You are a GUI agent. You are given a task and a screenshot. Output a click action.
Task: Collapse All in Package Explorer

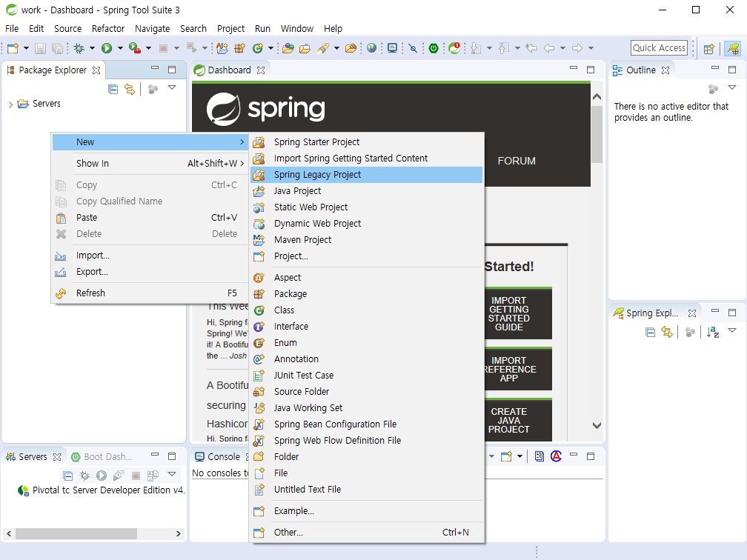(x=113, y=89)
